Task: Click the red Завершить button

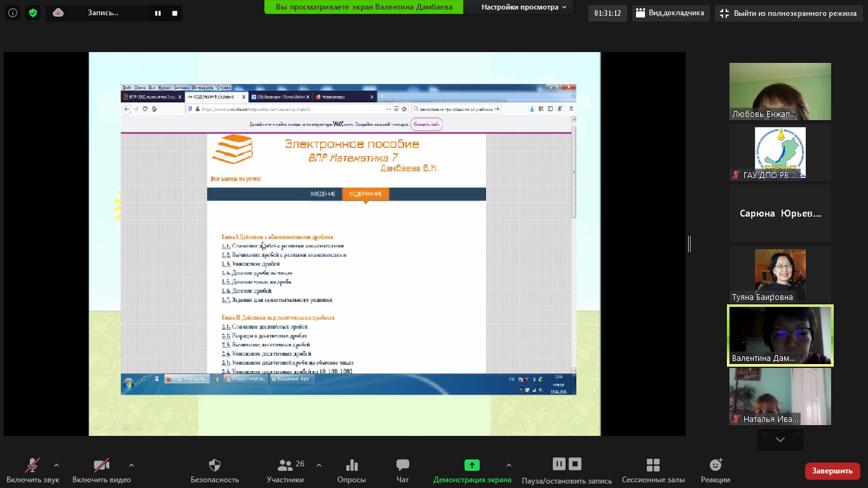Action: pos(832,471)
